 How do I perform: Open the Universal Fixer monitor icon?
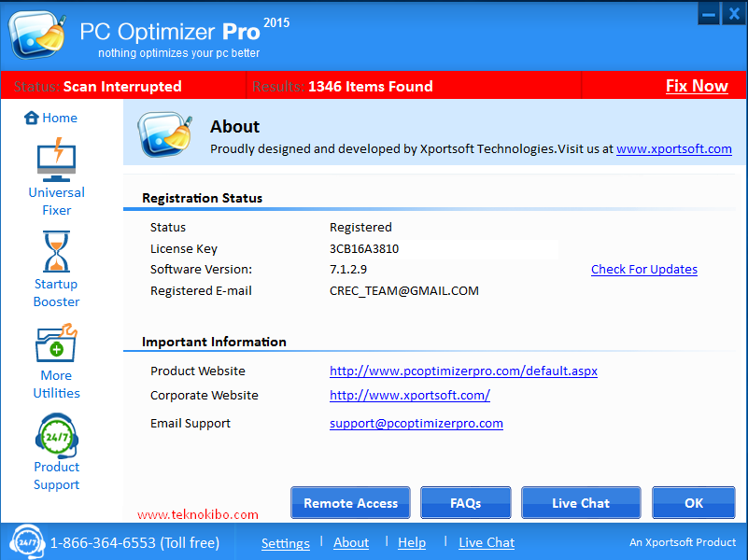(56, 160)
